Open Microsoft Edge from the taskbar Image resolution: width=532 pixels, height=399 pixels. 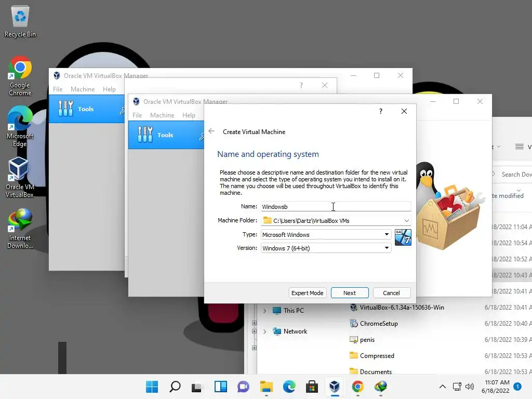[289, 387]
